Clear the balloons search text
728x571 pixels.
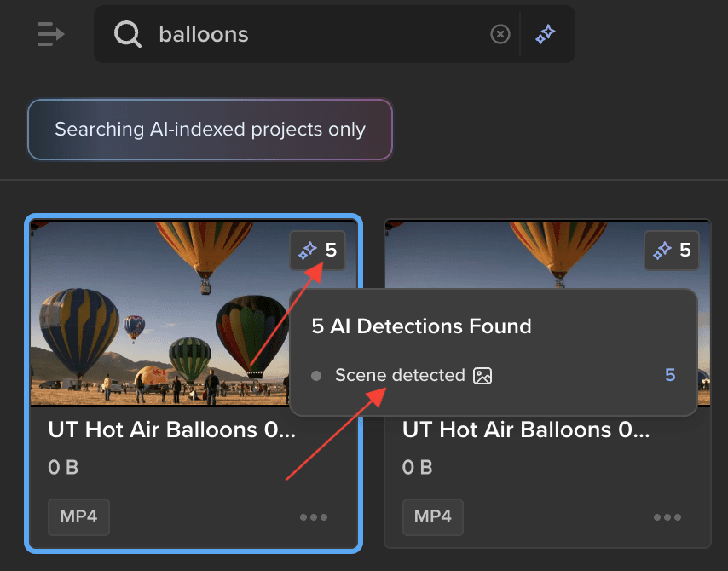[500, 34]
